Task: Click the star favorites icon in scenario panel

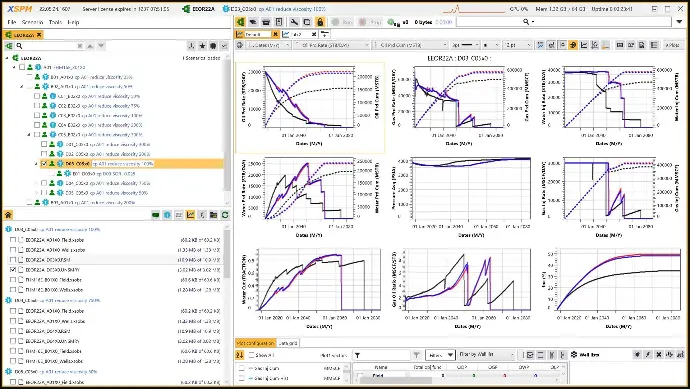Action: (x=202, y=46)
